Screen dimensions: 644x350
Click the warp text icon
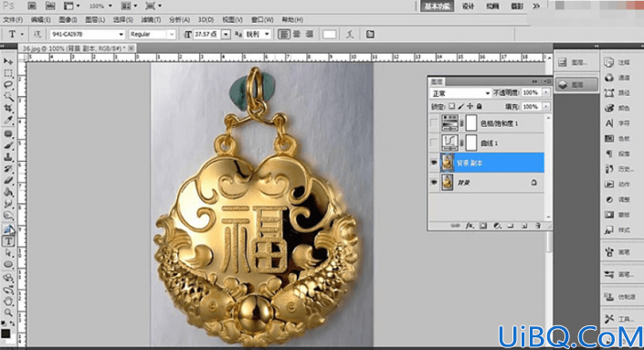point(350,35)
